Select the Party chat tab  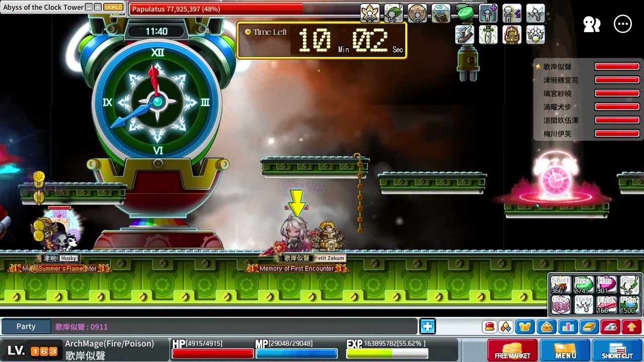(x=26, y=326)
